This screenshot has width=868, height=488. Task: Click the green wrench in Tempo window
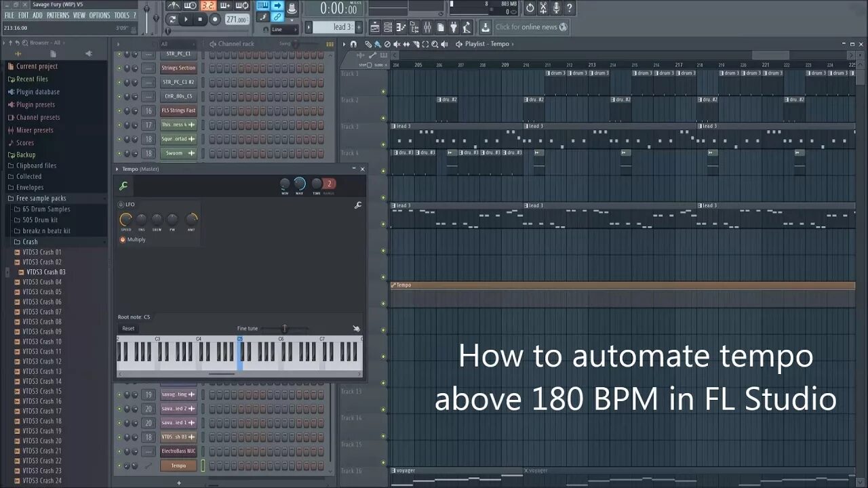pos(123,186)
